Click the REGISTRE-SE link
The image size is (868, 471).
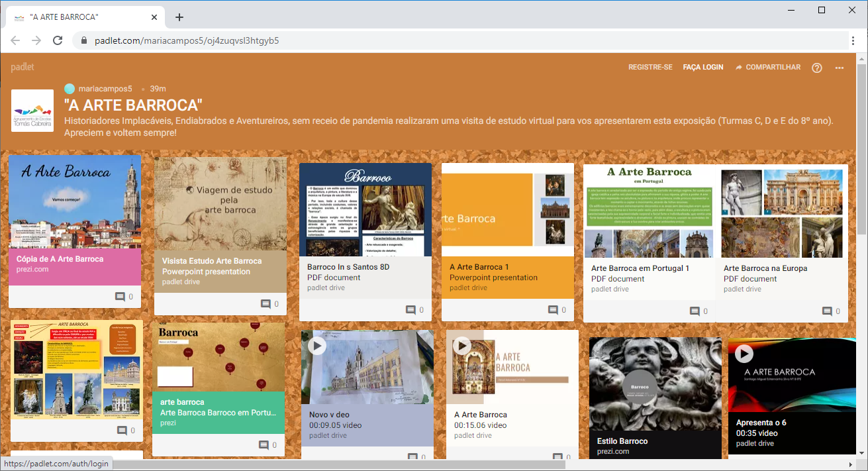pyautogui.click(x=650, y=68)
